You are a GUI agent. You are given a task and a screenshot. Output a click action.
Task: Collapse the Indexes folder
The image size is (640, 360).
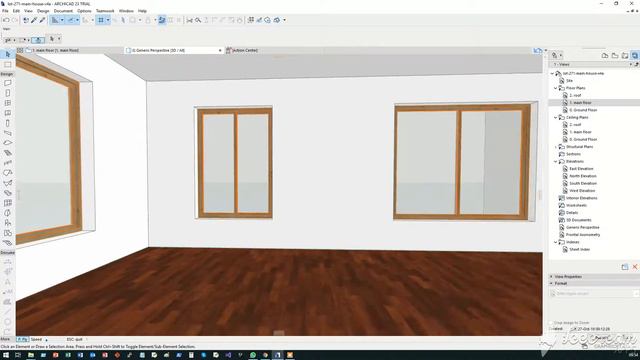[556, 242]
